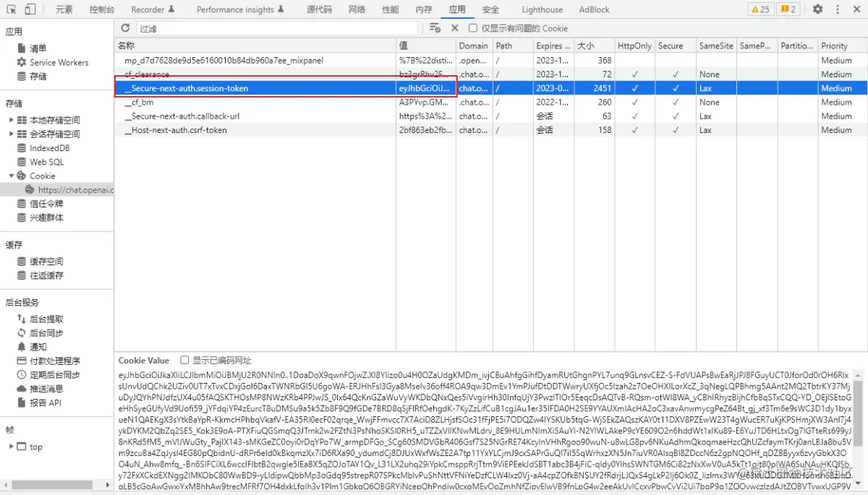This screenshot has width=868, height=495.
Task: Select the https://chat.openai.c cookie origin
Action: coord(75,190)
